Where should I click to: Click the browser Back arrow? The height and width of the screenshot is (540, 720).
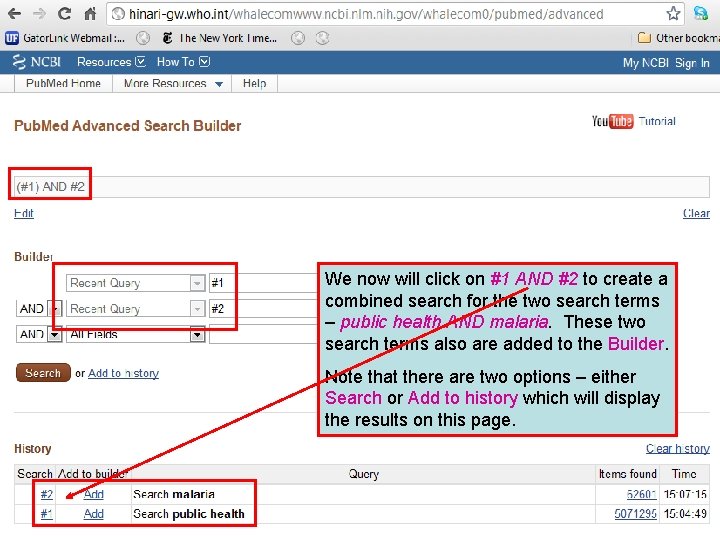coord(14,14)
